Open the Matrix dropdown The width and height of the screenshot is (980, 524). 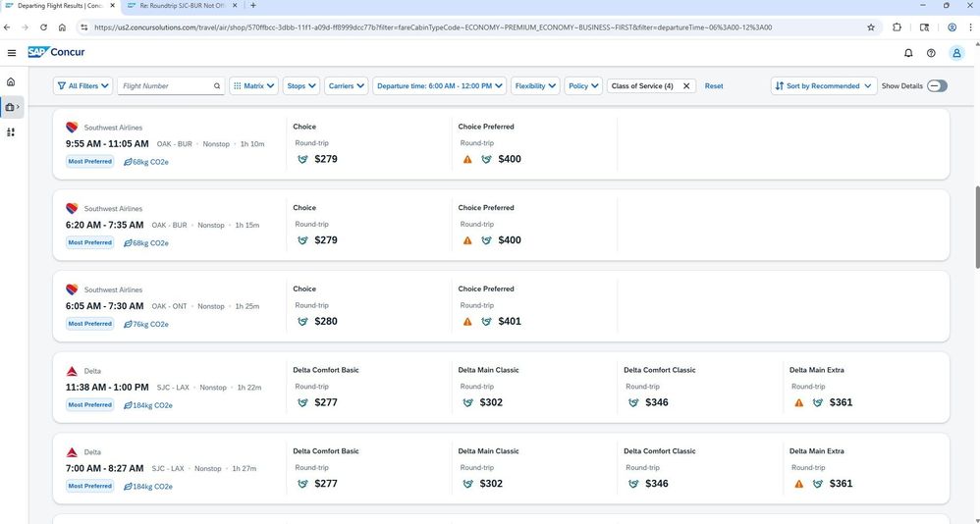coord(253,86)
